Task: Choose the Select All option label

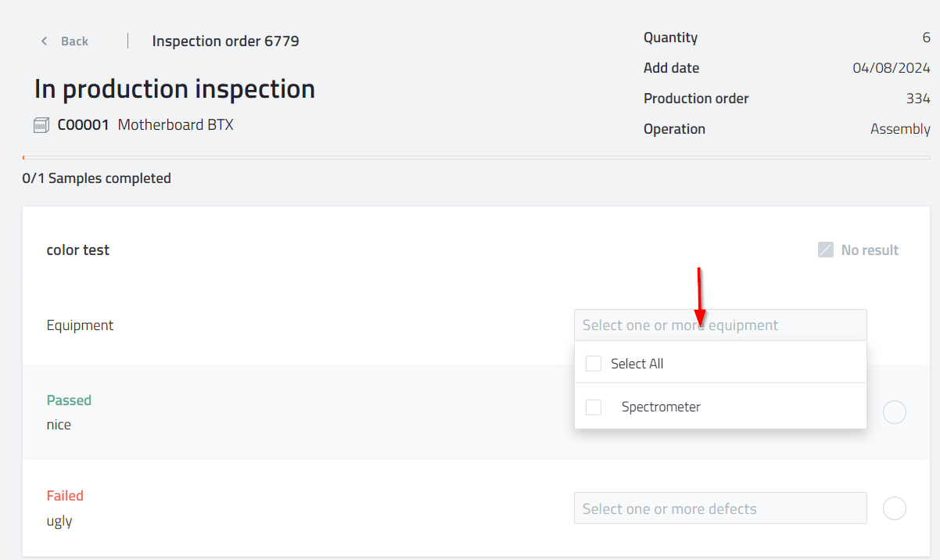Action: point(637,364)
